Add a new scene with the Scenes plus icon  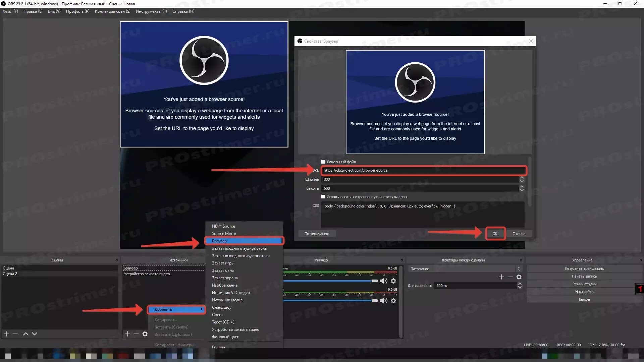tap(6, 334)
